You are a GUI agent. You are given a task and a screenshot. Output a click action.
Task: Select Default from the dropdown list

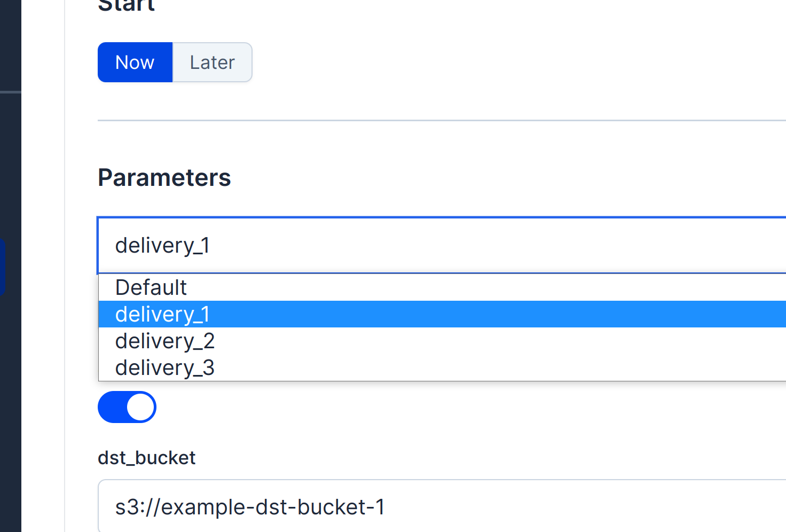pyautogui.click(x=151, y=287)
